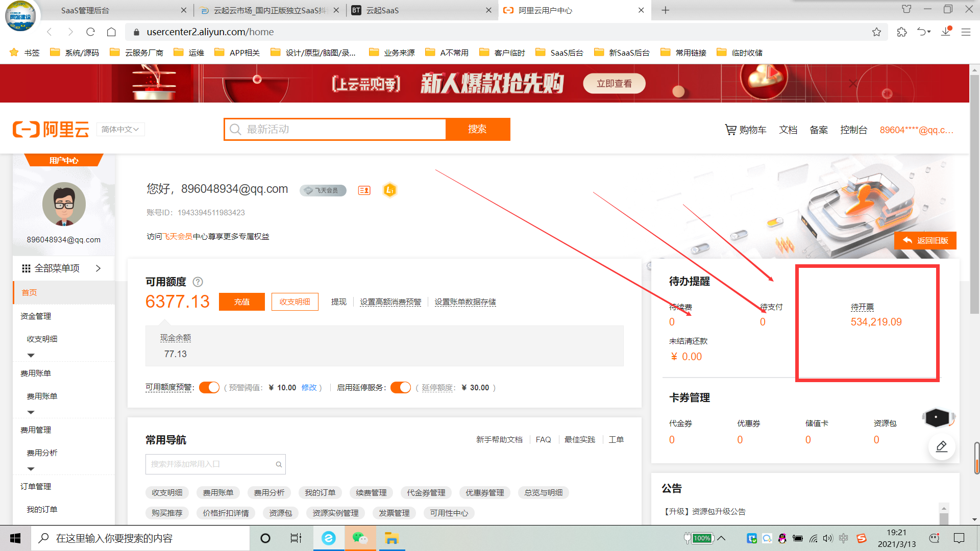Go to browser home page icon
Image resolution: width=980 pixels, height=551 pixels.
click(111, 32)
